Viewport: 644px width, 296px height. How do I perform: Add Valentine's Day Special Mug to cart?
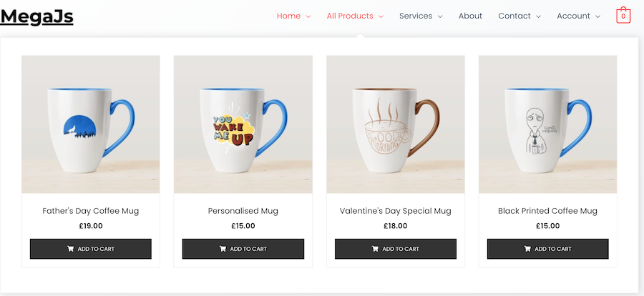point(396,249)
